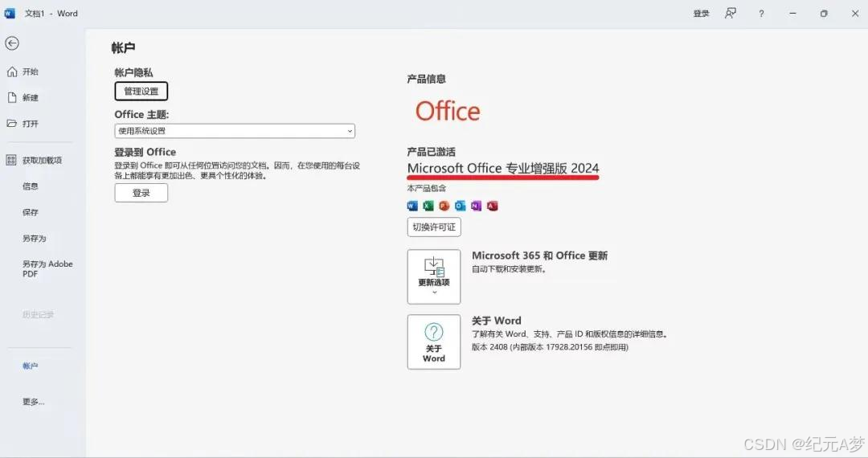Screen dimensions: 868x458
Task: Click the Word app icon in product list
Action: coord(412,207)
